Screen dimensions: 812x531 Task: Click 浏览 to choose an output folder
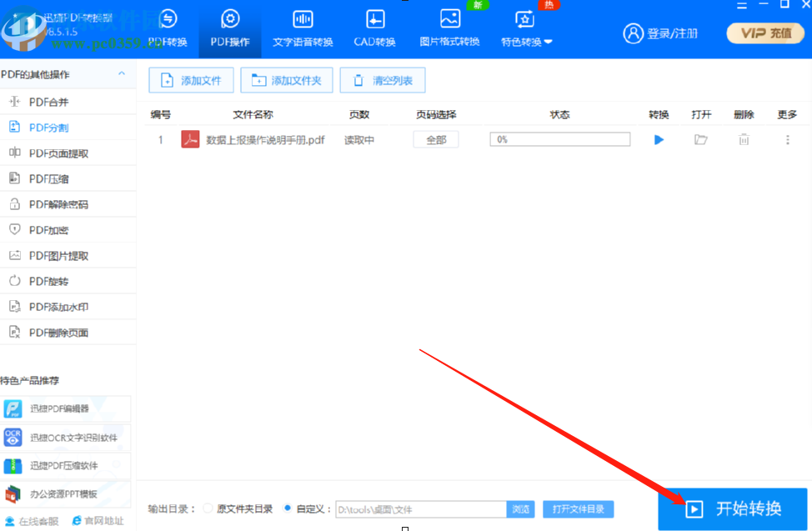click(x=521, y=508)
